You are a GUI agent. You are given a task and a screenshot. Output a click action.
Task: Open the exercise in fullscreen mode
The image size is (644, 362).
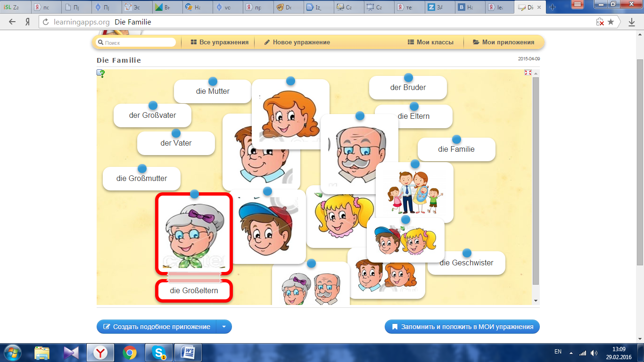[528, 73]
